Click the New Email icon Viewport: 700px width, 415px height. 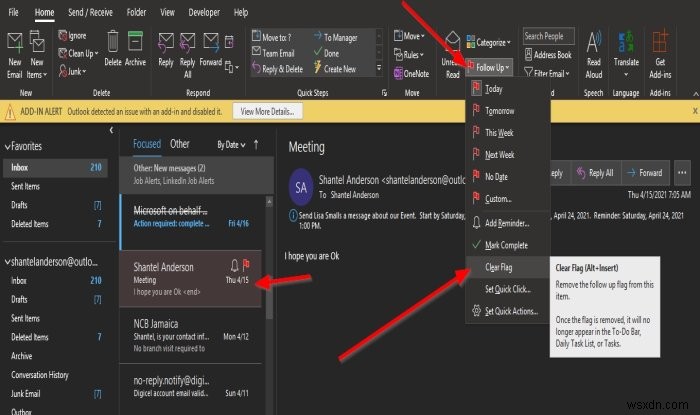tap(15, 44)
